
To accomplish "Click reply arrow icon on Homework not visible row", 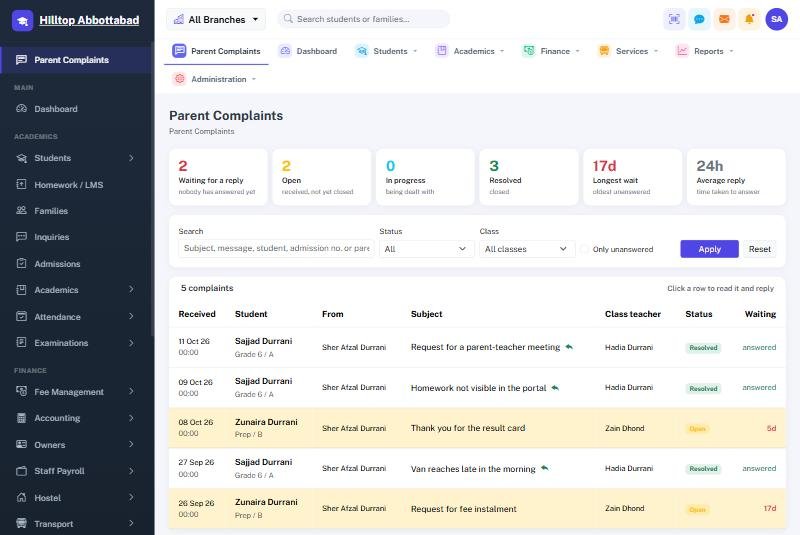I will tap(555, 388).
